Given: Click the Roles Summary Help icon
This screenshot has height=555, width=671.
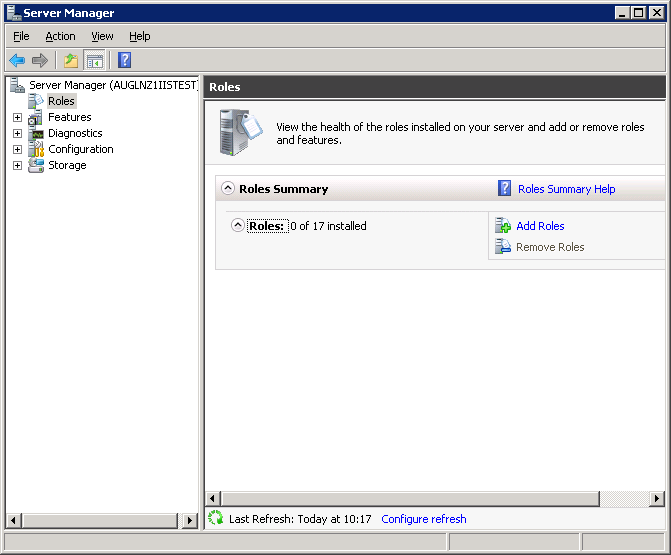Looking at the screenshot, I should point(505,189).
